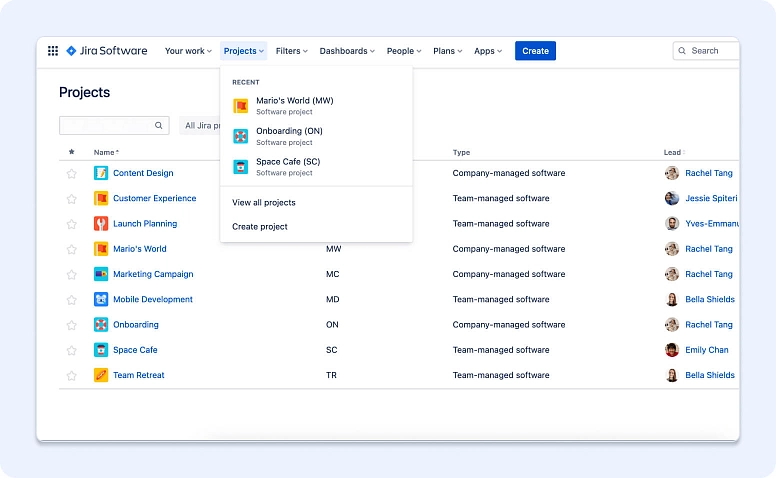This screenshot has width=776, height=478.
Task: Select Onboarding (ON) from recent projects
Action: (x=316, y=136)
